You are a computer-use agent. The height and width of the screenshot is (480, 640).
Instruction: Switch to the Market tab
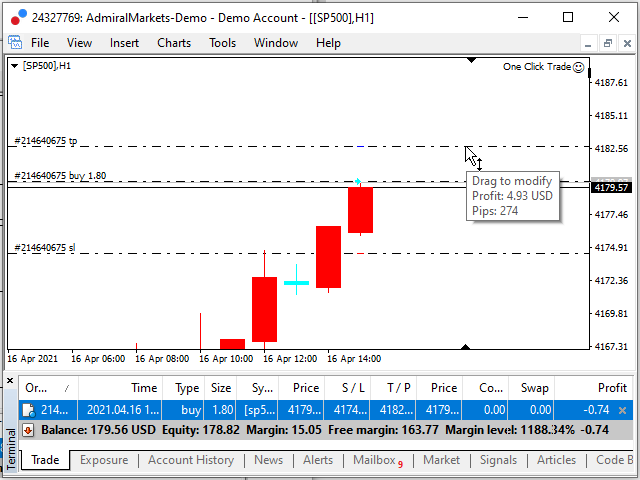(x=441, y=460)
